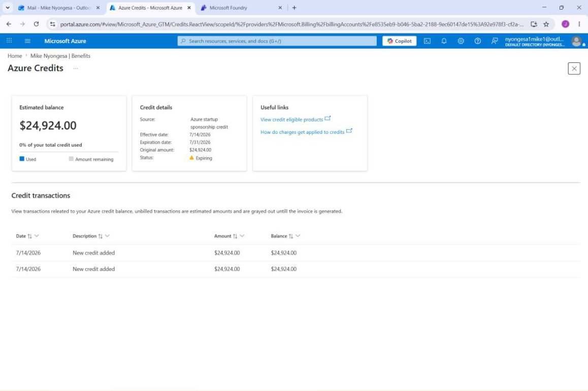Navigate to Home breadcrumb
Image resolution: width=588 pixels, height=391 pixels.
(15, 56)
